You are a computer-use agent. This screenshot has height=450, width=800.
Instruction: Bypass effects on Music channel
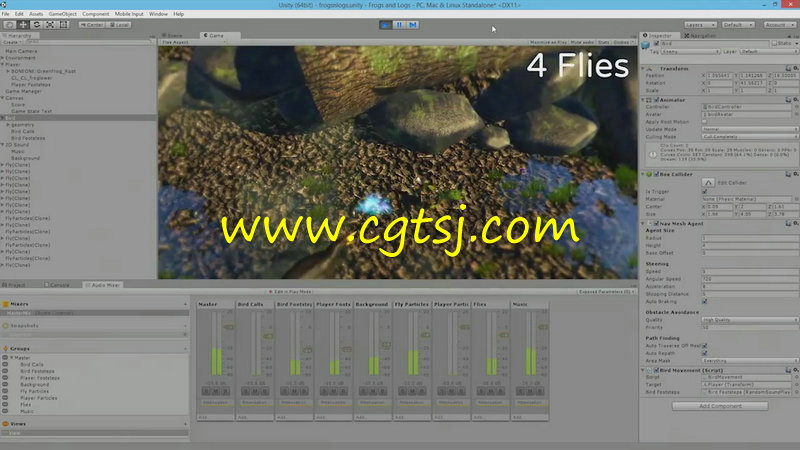coord(540,391)
